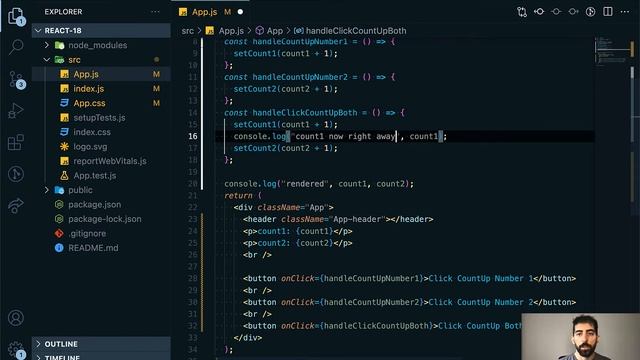Screen dimensions: 640x360
Task: Open package.json file
Action: [101, 204]
